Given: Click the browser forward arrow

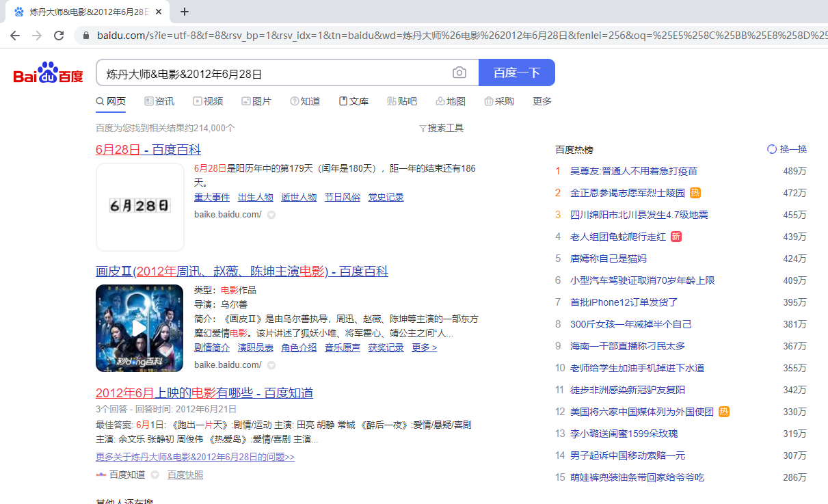Looking at the screenshot, I should tap(37, 35).
